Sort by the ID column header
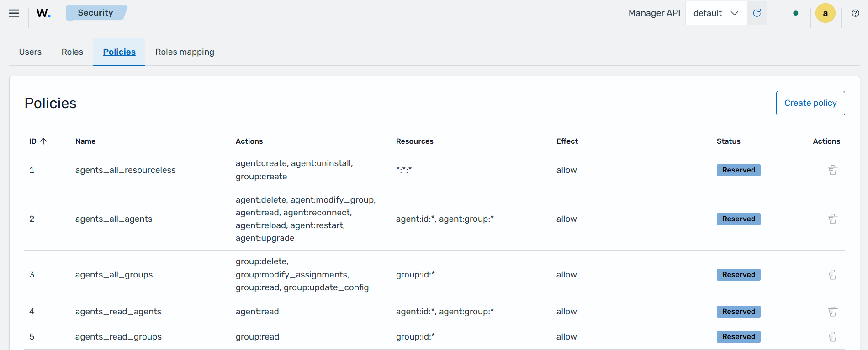This screenshot has width=868, height=350. pyautogui.click(x=38, y=141)
